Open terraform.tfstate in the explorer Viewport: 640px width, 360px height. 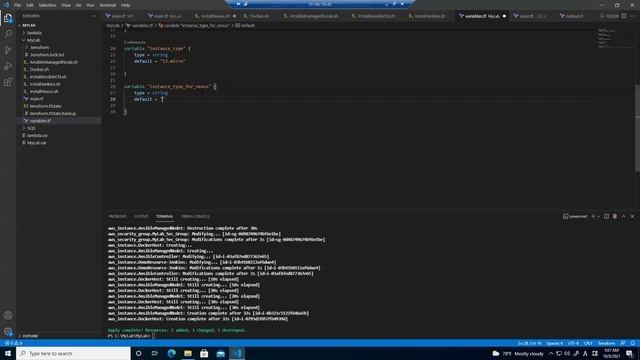(x=45, y=106)
